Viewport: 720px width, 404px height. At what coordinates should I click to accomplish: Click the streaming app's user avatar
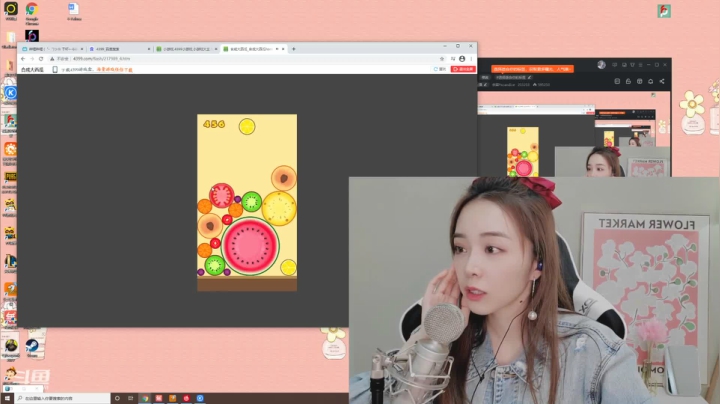coord(602,65)
